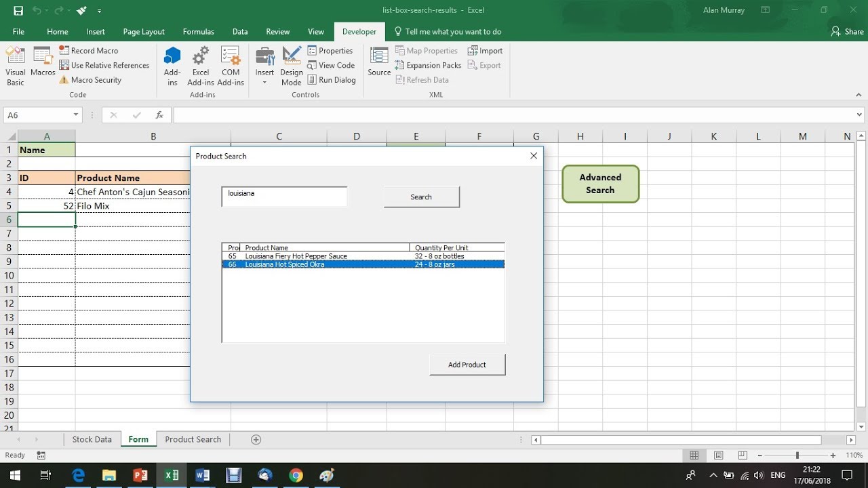Expand the Name Box dropdown arrow

tap(75, 115)
